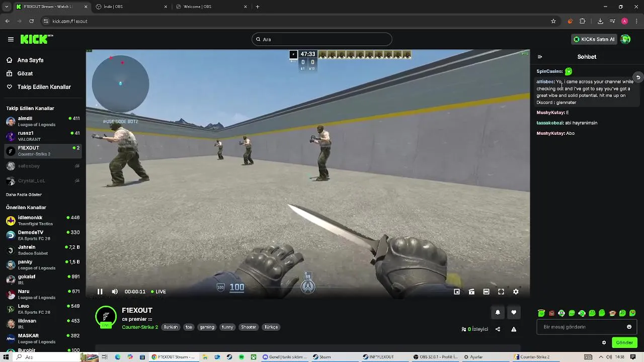Expand Daha Fazla Göster list
This screenshot has height=362, width=644.
[24, 195]
